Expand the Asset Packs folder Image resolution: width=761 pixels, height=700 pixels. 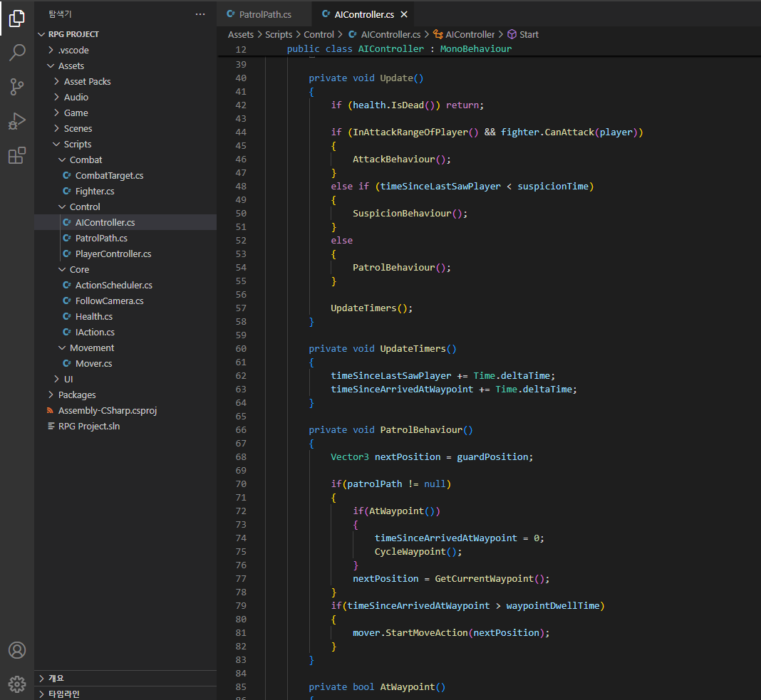[87, 81]
